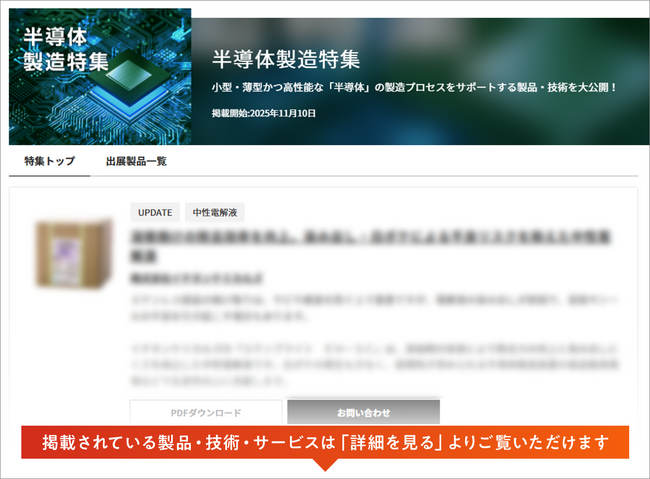The height and width of the screenshot is (479, 650).
Task: Open the 特集トップ tab
Action: pos(49,161)
